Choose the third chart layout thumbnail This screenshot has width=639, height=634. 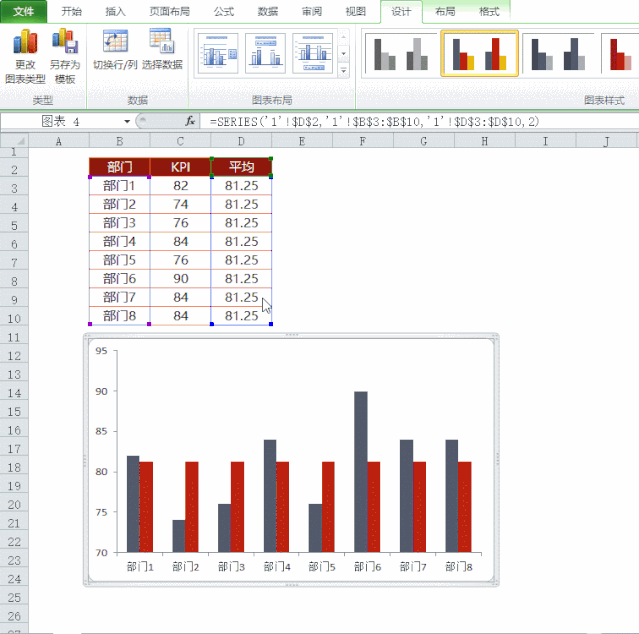[313, 53]
